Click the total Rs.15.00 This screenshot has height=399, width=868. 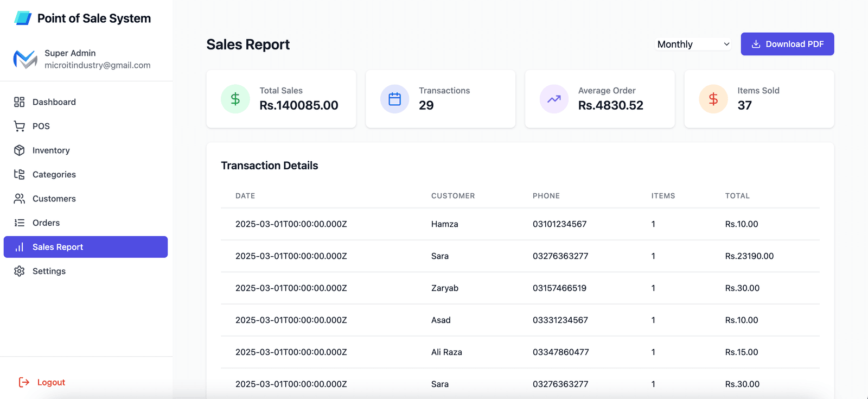coord(742,352)
